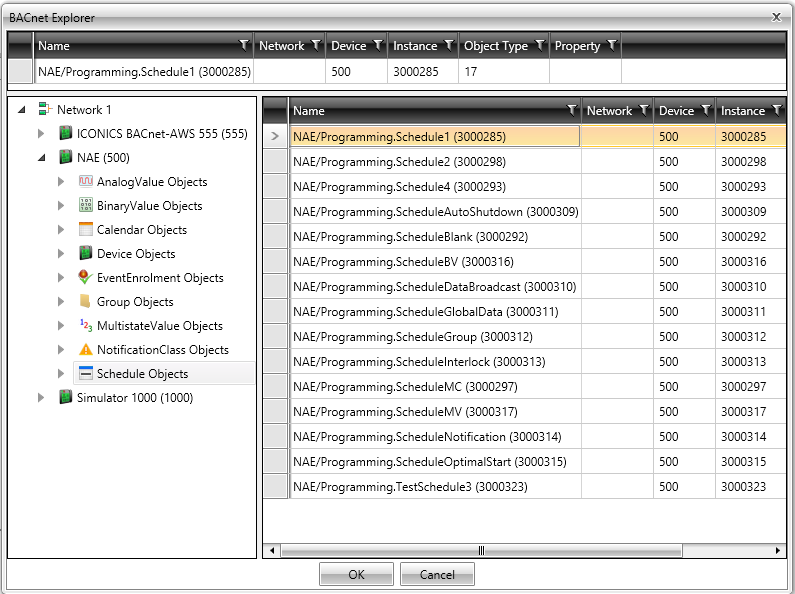Click the Group Objects folder icon
The image size is (795, 594).
tap(86, 302)
